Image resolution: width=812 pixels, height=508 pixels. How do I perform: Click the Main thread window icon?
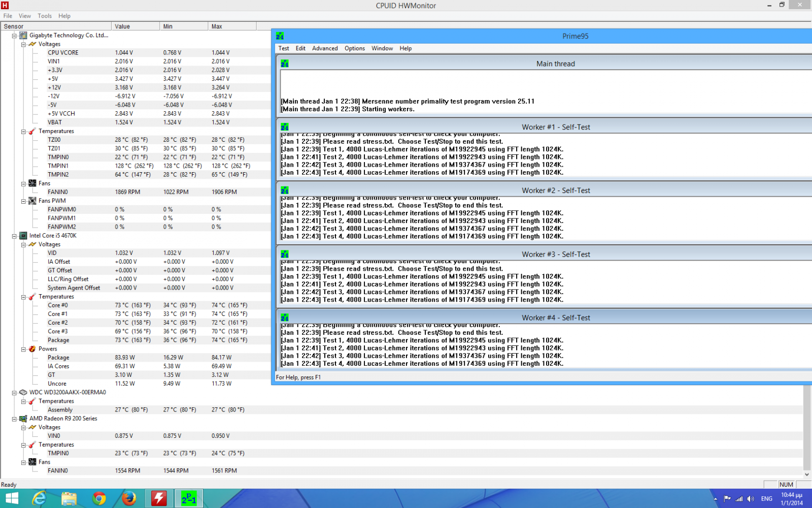pos(284,63)
